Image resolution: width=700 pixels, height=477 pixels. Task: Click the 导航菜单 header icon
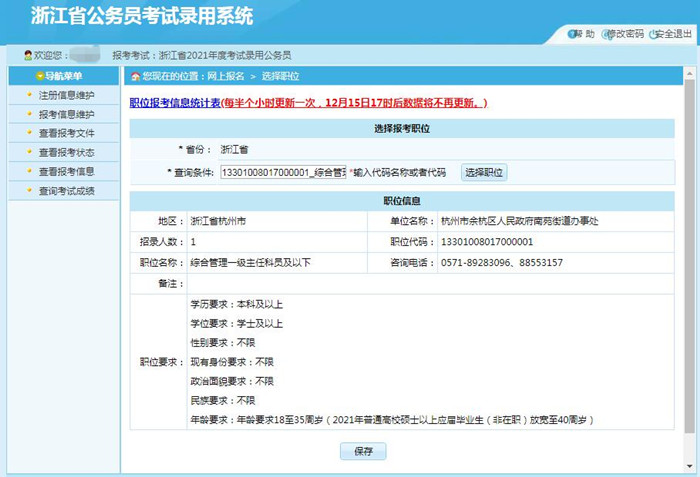pyautogui.click(x=40, y=76)
